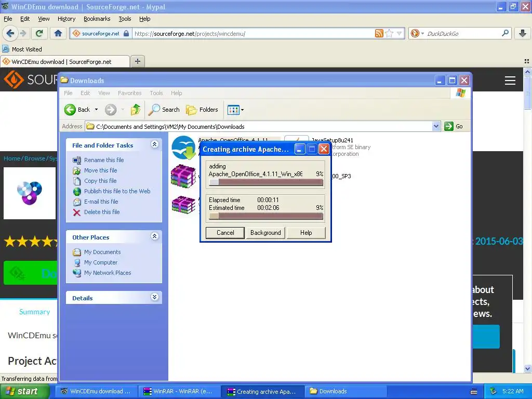Viewport: 532px width, 399px height.
Task: Click the Go button beside address bar
Action: point(454,127)
